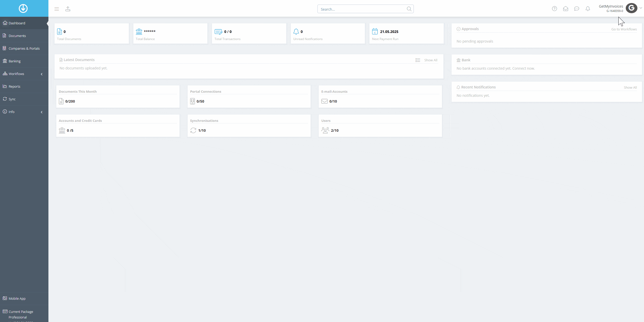Viewport: 644px width, 322px height.
Task: Open the help question mark icon
Action: (554, 9)
